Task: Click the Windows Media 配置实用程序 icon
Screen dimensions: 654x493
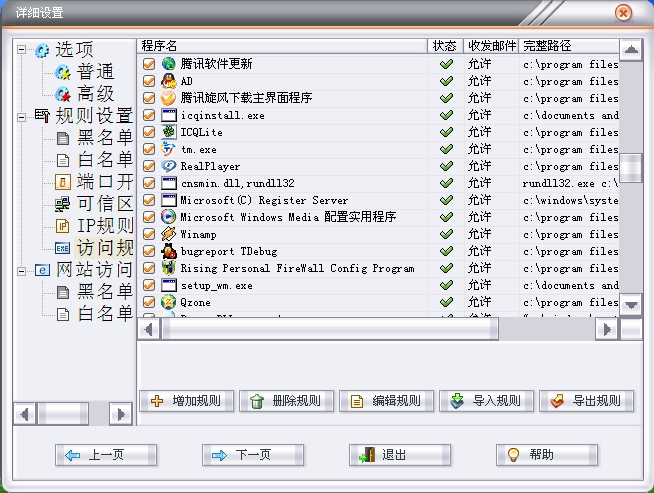Action: click(x=169, y=217)
